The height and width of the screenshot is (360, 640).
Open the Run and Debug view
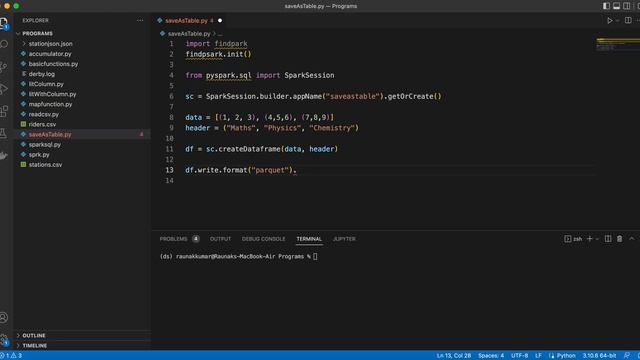click(x=4, y=89)
